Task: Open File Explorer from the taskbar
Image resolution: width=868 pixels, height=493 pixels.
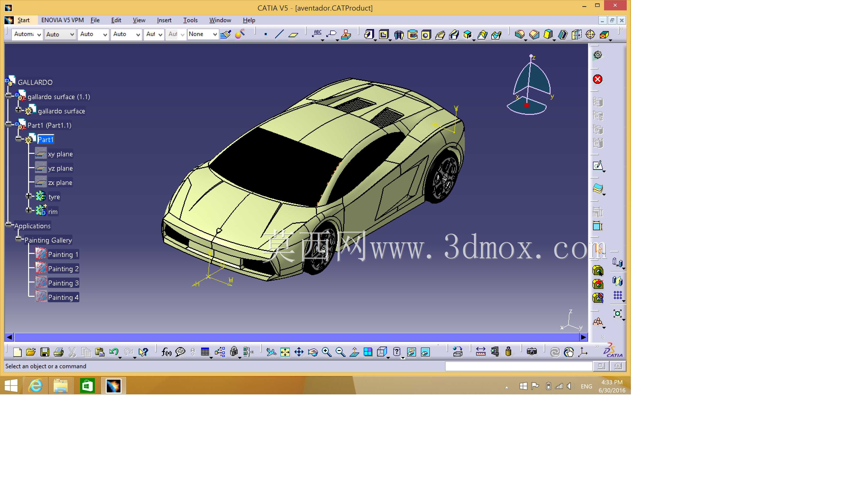Action: pyautogui.click(x=61, y=386)
